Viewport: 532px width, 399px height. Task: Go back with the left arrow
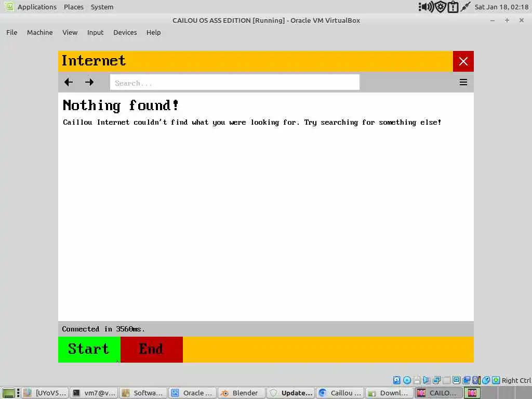pos(69,82)
